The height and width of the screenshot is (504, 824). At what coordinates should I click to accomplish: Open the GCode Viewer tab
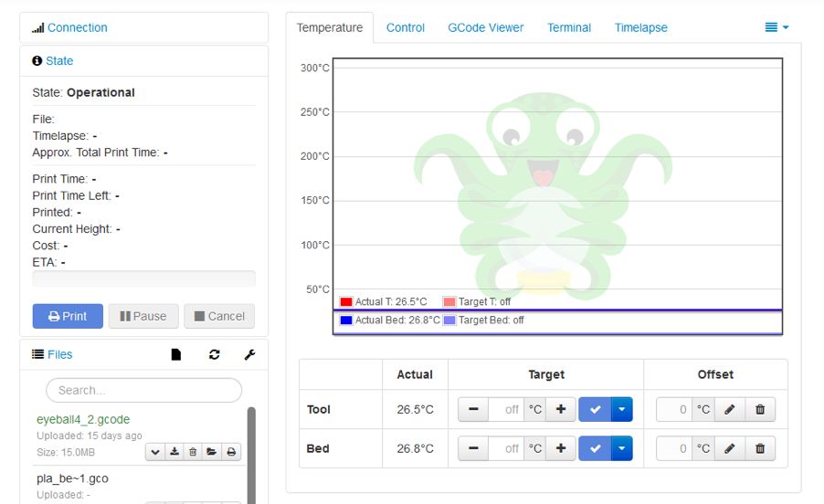pyautogui.click(x=486, y=27)
